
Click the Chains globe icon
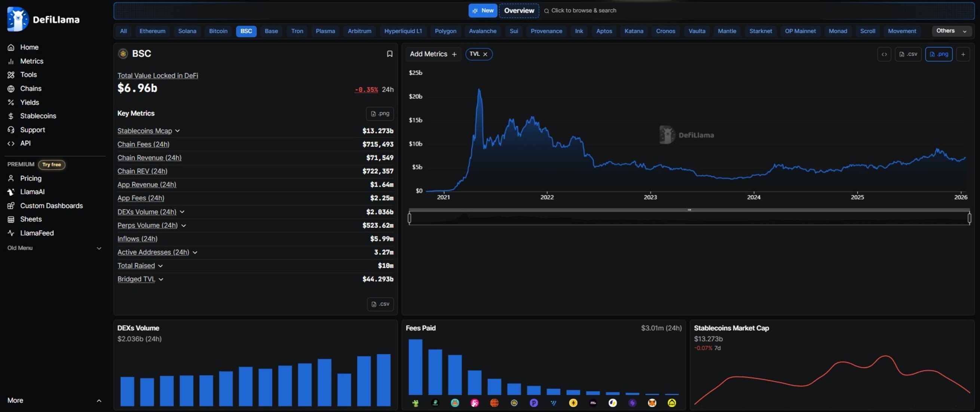pos(12,88)
